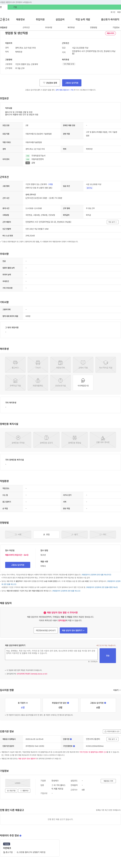Click the info icon next to 구인인증번호

[74, 746]
